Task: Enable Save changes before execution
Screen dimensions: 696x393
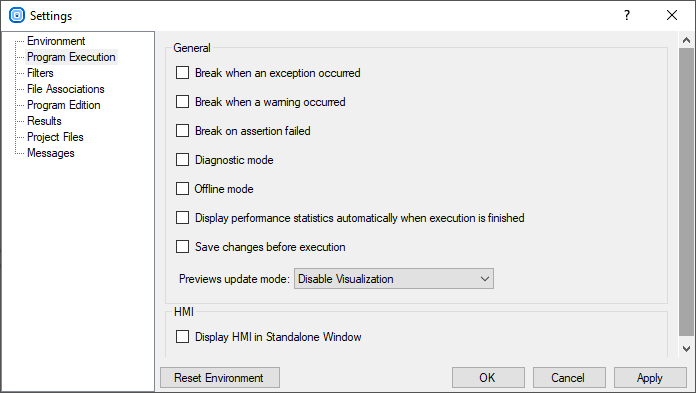Action: [x=182, y=247]
